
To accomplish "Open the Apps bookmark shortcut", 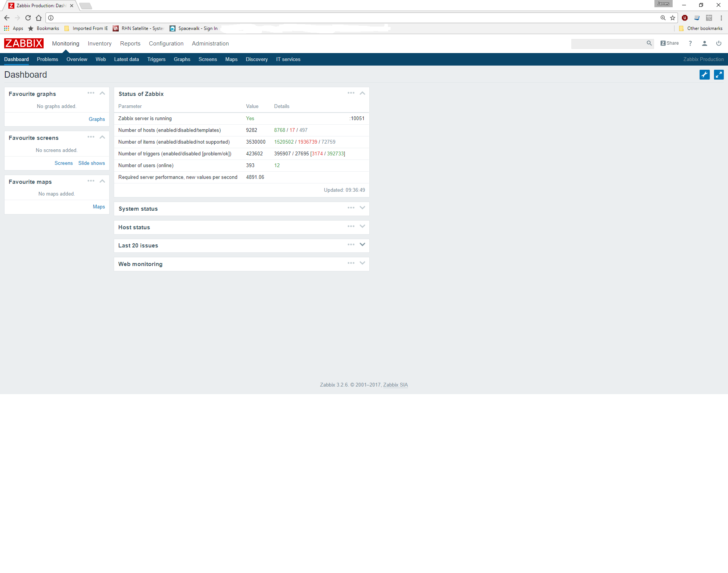I will click(14, 28).
